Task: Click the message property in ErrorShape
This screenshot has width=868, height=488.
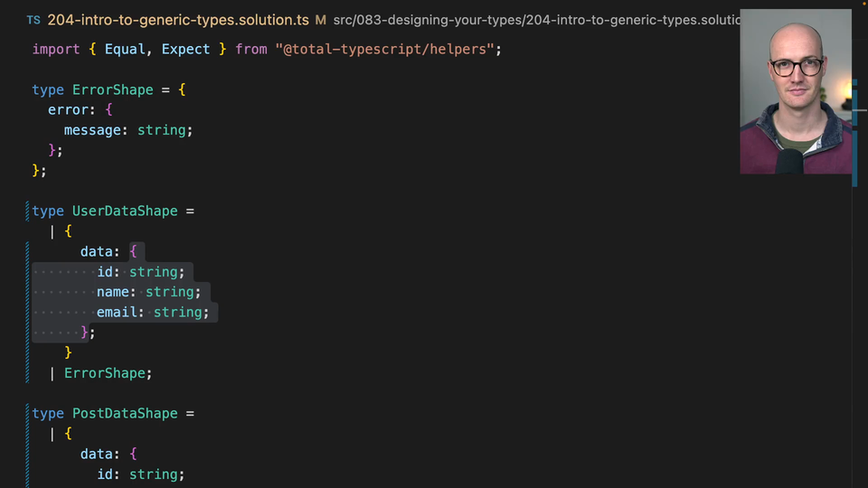Action: [x=92, y=130]
